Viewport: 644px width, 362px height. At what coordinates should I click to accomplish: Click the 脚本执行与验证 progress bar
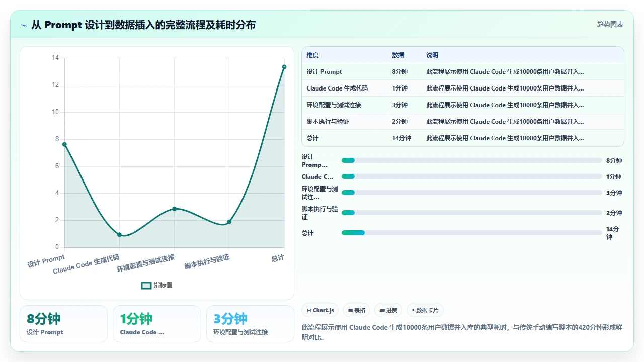click(471, 213)
